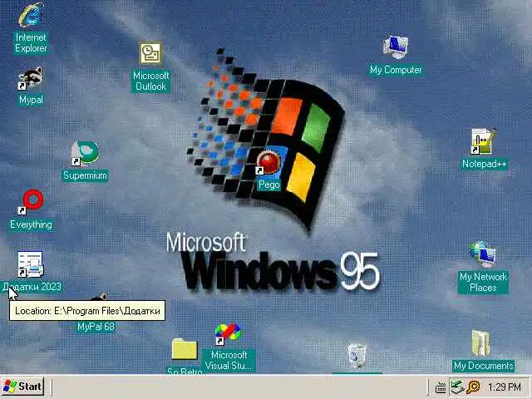Select the Notepad++ shortcut icon
Image resolution: width=532 pixels, height=399 pixels.
point(484,140)
